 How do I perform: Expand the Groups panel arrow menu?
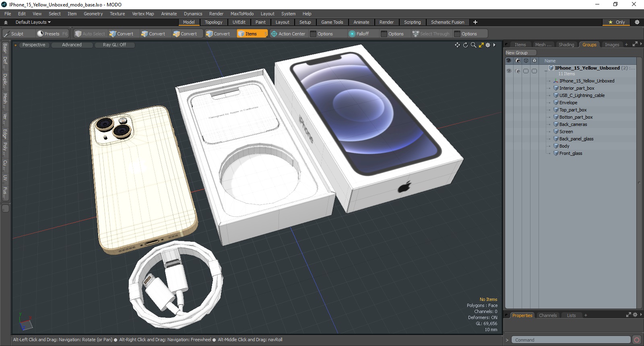pyautogui.click(x=641, y=44)
